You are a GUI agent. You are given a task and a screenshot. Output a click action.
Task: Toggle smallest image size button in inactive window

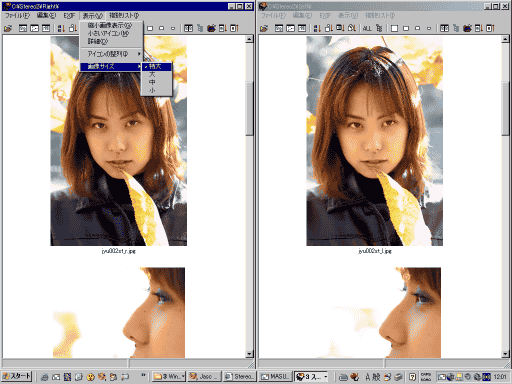point(429,28)
